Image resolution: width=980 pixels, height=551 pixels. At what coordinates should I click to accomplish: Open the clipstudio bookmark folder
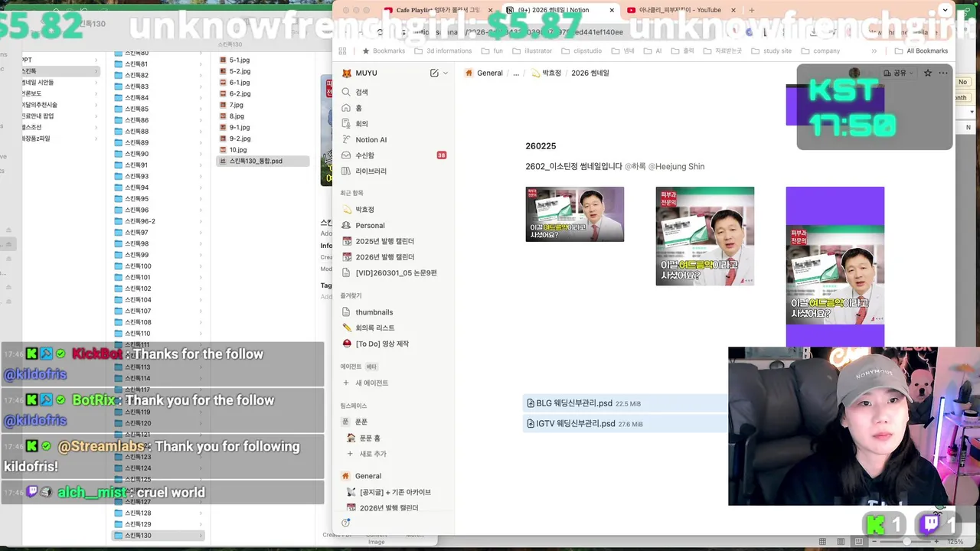(581, 51)
